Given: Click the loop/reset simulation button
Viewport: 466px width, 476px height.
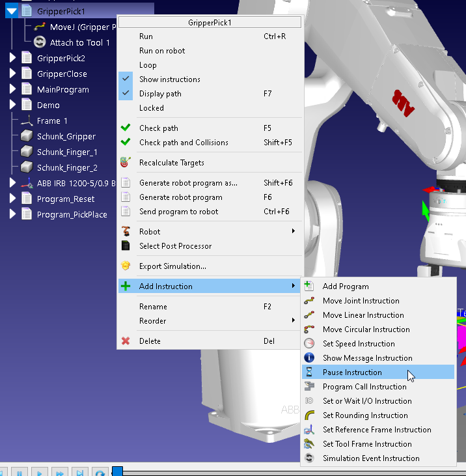Looking at the screenshot, I should [100, 472].
